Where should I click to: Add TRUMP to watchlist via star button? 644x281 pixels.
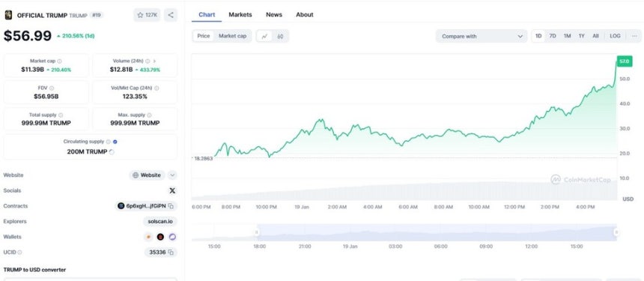point(147,15)
